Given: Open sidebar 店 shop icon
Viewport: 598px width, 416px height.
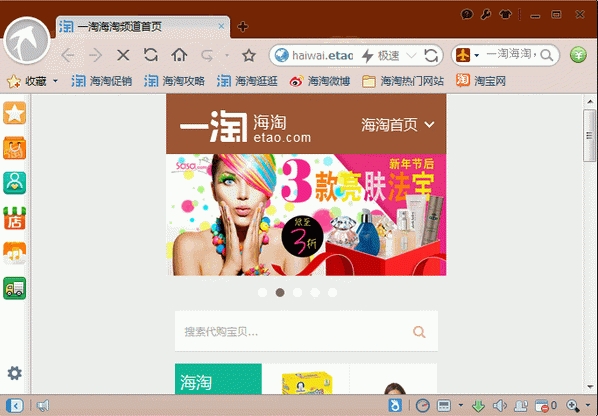Looking at the screenshot, I should click(x=14, y=218).
